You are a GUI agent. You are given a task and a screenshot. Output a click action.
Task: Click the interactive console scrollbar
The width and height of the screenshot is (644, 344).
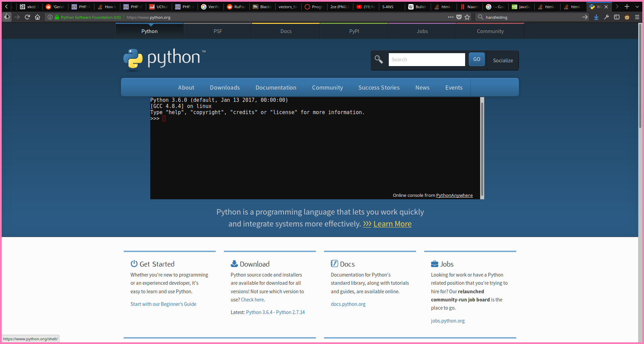tap(482, 148)
